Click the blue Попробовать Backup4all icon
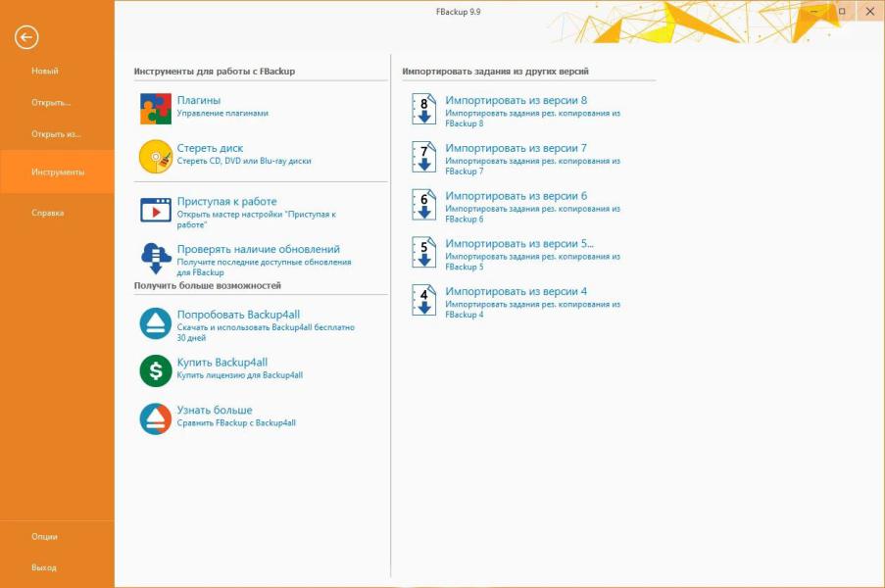Screen dimensions: 885x588 pos(156,323)
